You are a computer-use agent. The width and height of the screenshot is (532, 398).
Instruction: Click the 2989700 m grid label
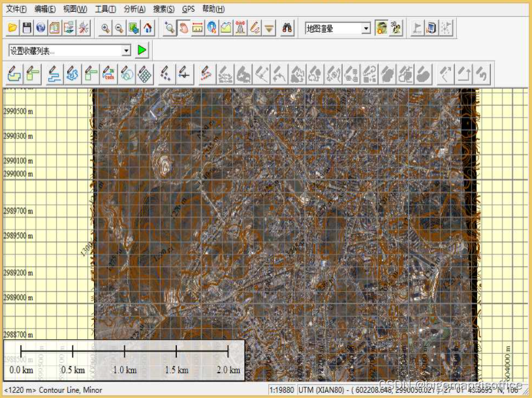(x=18, y=211)
